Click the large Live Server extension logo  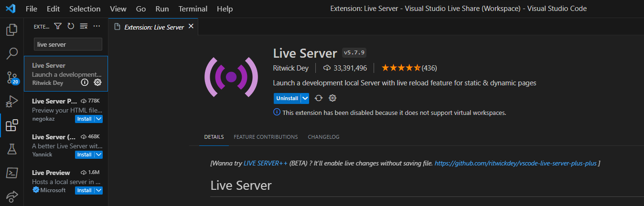231,76
